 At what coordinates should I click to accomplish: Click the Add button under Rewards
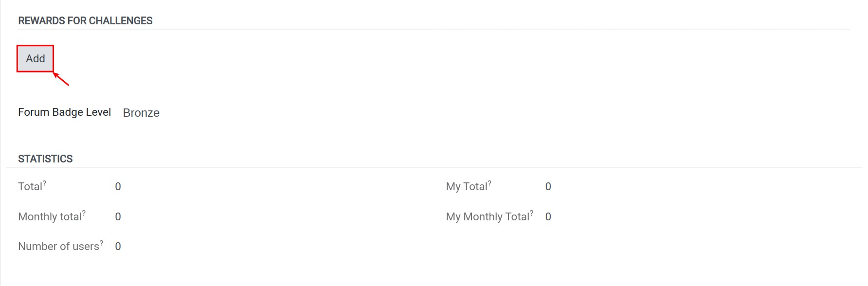tap(35, 58)
